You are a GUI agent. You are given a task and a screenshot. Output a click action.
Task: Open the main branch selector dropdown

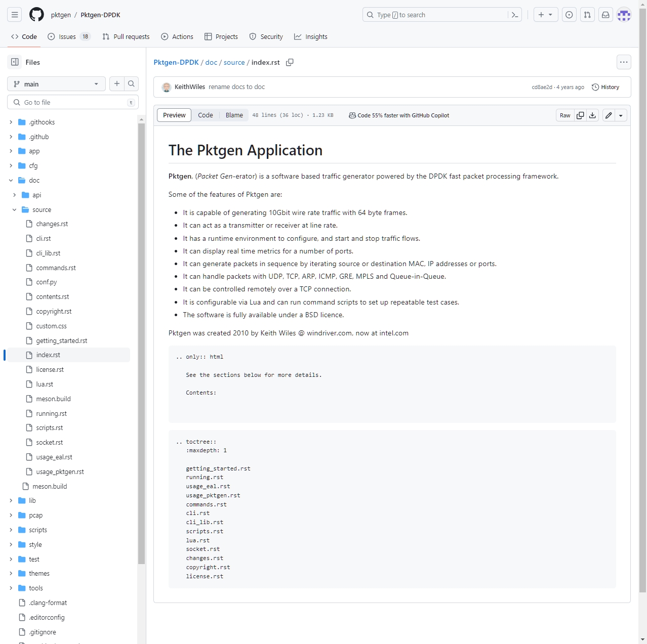pos(56,84)
